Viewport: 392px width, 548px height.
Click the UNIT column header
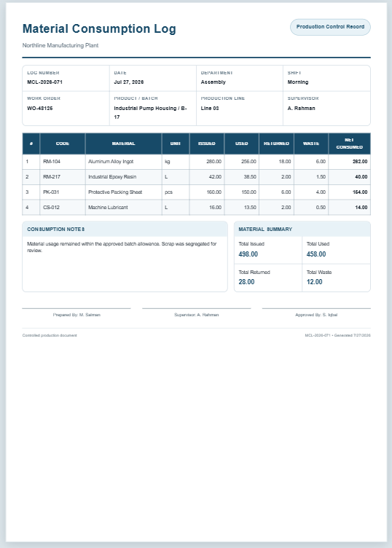click(x=176, y=144)
